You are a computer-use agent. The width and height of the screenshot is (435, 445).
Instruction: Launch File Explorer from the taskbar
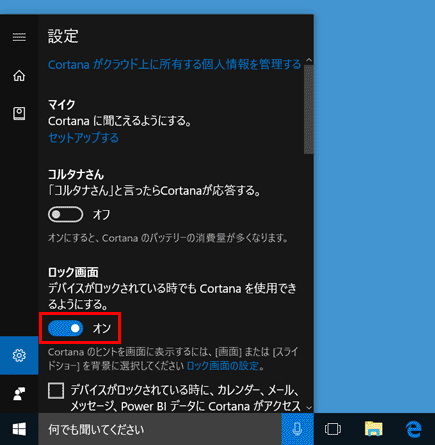(373, 429)
